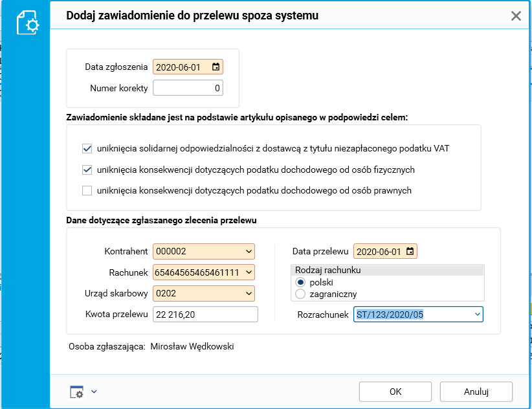Expand the Rozrachunek dropdown list
532x409 pixels.
click(478, 315)
